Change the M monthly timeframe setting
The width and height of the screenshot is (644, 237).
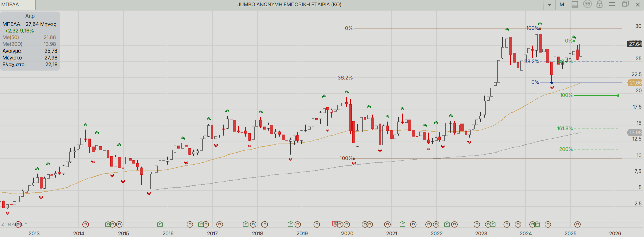pos(562,4)
